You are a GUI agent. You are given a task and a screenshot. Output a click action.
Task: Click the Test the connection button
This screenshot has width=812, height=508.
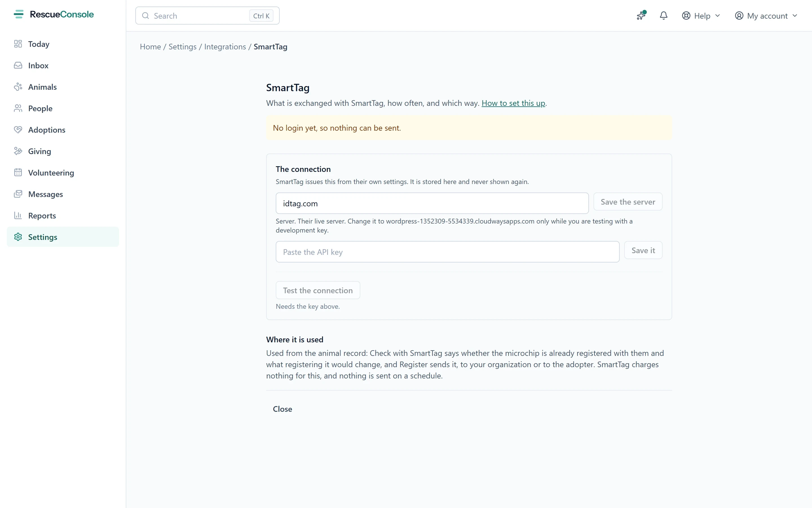pos(318,290)
